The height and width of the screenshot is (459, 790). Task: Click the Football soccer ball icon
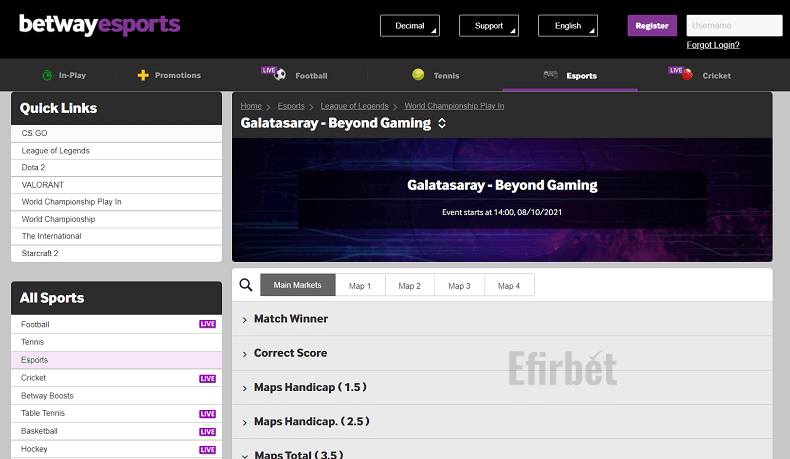(x=280, y=75)
